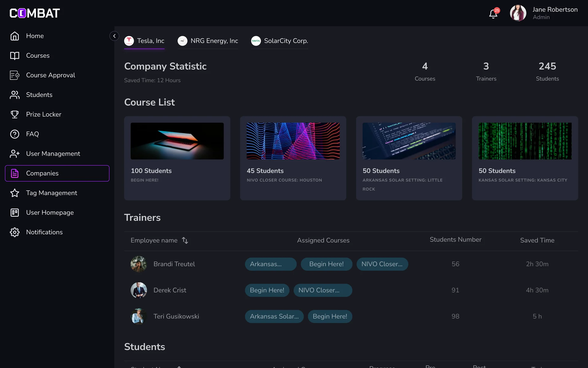588x368 pixels.
Task: Click the 4 Courses statistic
Action: tap(425, 71)
